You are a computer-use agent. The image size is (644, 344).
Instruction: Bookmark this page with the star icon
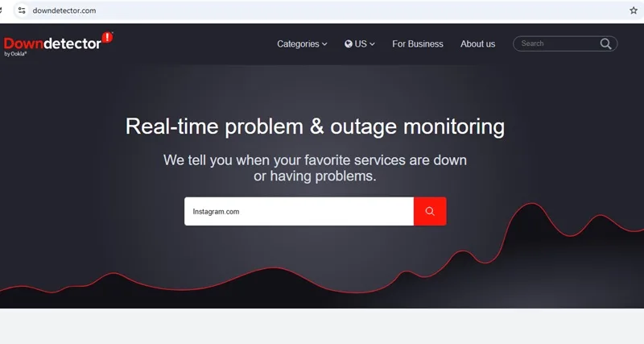point(634,10)
